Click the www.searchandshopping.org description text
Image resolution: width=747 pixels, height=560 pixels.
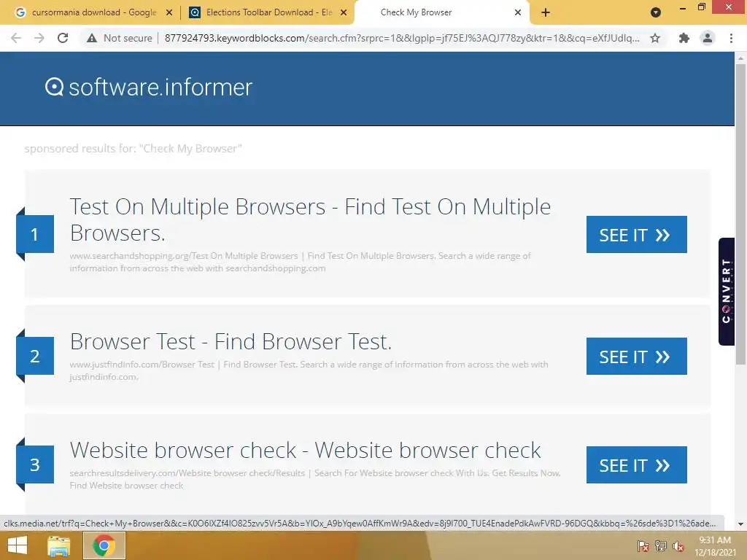pos(300,262)
